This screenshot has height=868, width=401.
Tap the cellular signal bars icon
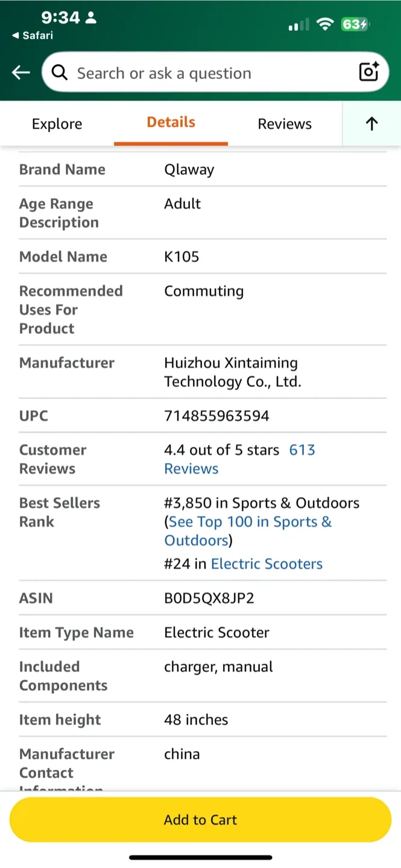click(298, 25)
